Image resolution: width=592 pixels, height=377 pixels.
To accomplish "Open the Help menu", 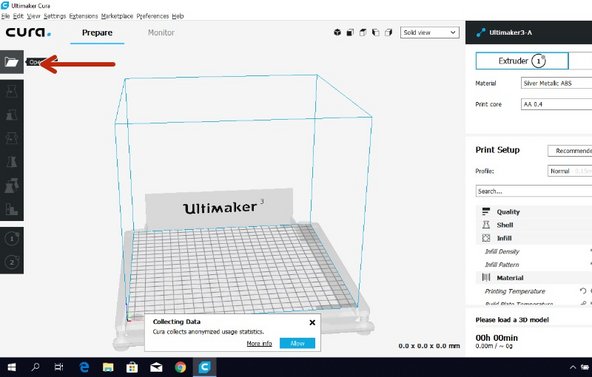I will click(178, 16).
